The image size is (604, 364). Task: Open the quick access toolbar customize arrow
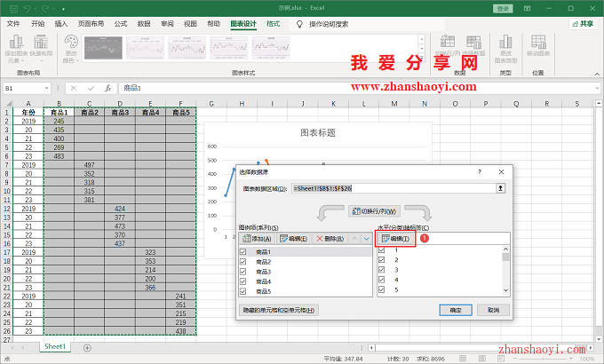point(63,9)
